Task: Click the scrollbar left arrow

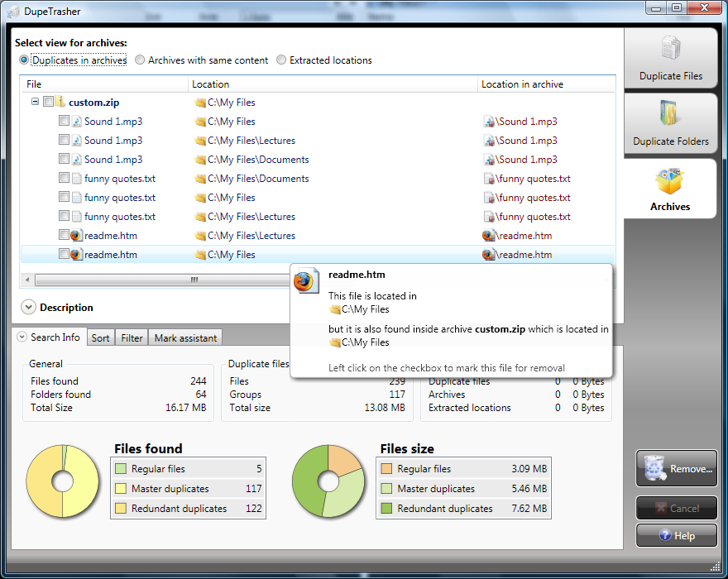Action: click(x=27, y=280)
